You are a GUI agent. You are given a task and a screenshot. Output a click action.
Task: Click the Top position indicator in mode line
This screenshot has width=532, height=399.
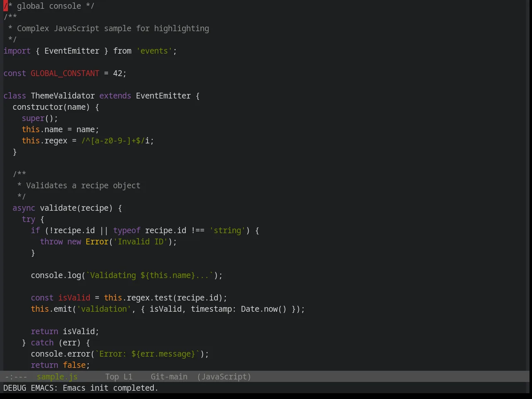(x=112, y=377)
